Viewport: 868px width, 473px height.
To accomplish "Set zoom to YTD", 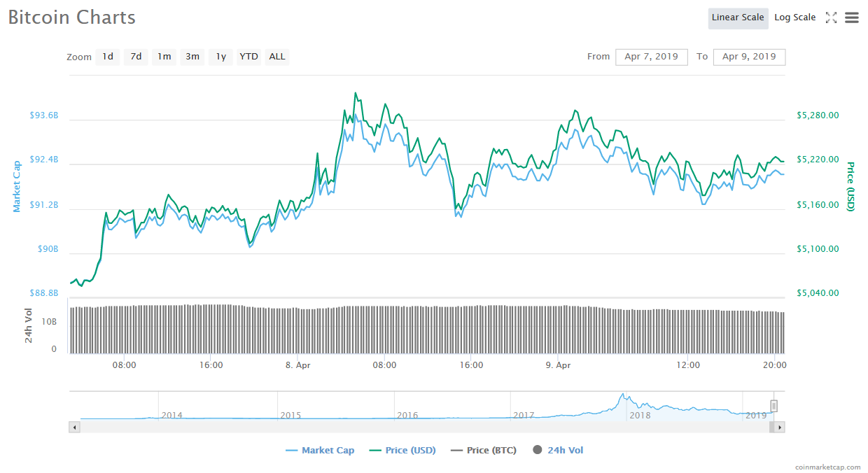I will click(248, 57).
